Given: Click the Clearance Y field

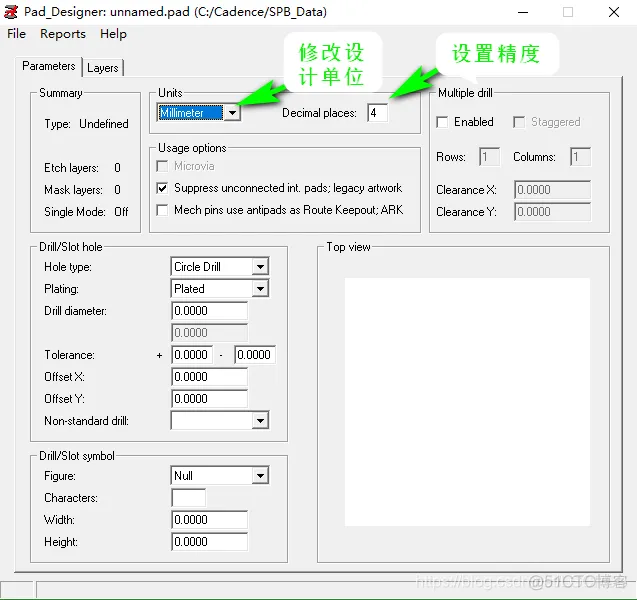Looking at the screenshot, I should tap(552, 212).
